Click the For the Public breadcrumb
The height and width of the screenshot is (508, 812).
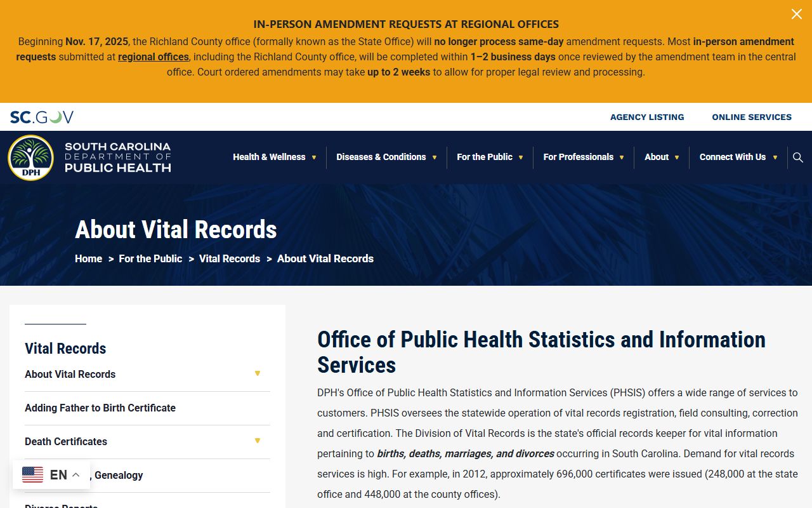pos(150,258)
